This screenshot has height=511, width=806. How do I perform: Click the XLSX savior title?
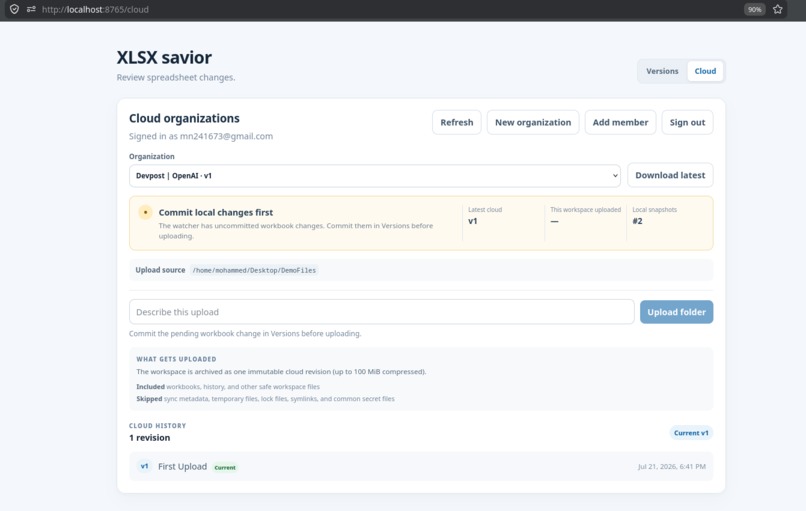(164, 58)
